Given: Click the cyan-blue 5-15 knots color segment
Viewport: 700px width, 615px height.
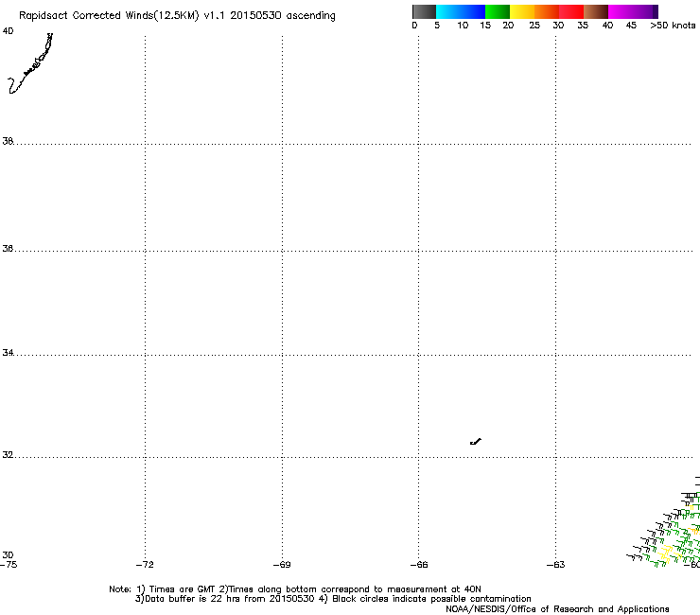Looking at the screenshot, I should (x=461, y=11).
